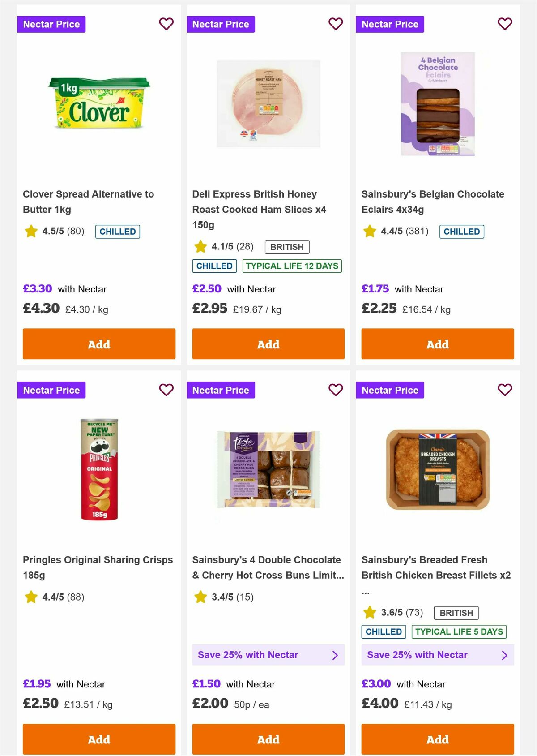Expand Save 25% with Nectar on hot cross buns

268,655
